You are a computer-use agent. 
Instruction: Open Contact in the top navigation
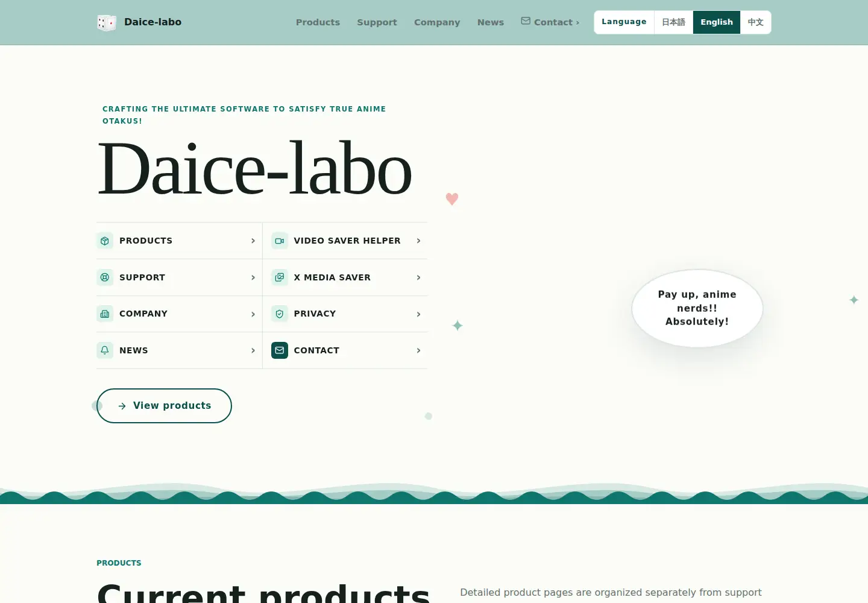[x=550, y=22]
